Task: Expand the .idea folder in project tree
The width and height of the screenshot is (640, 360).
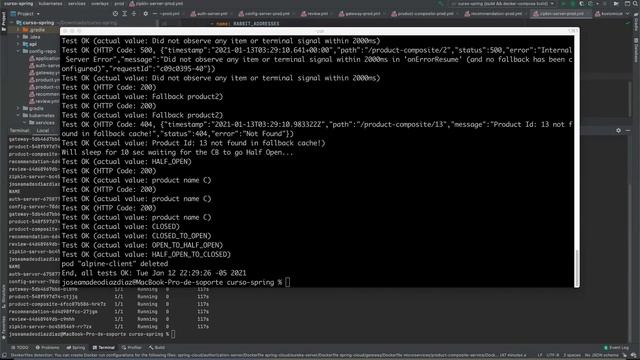Action: point(18,37)
